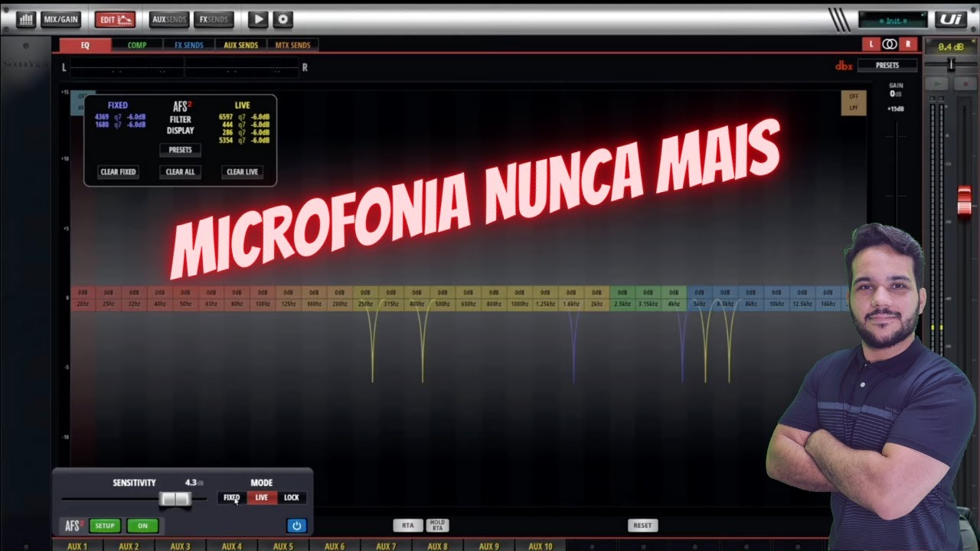Image resolution: width=980 pixels, height=551 pixels.
Task: Select the AUX 10 channel tab
Action: pos(540,546)
